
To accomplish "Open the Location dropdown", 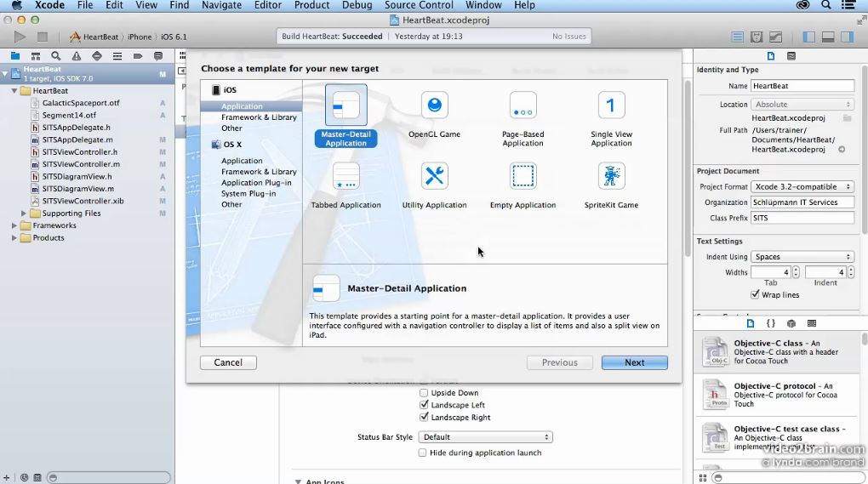I will (802, 104).
